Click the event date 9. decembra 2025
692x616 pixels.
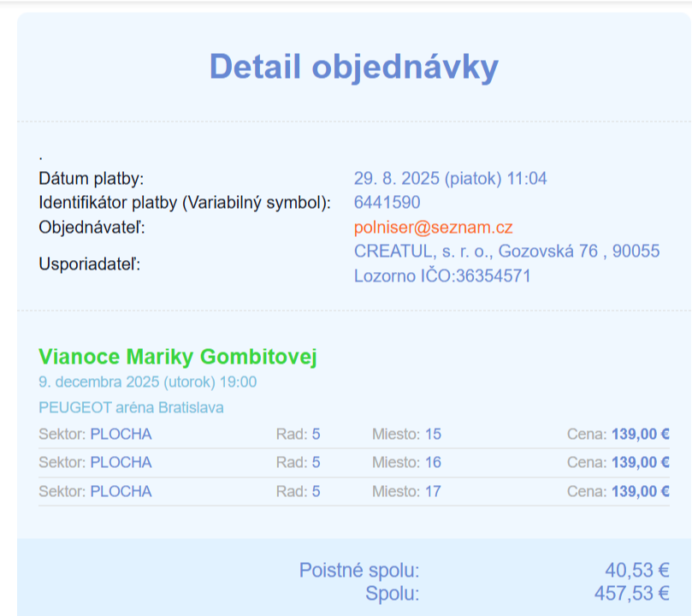pyautogui.click(x=147, y=382)
